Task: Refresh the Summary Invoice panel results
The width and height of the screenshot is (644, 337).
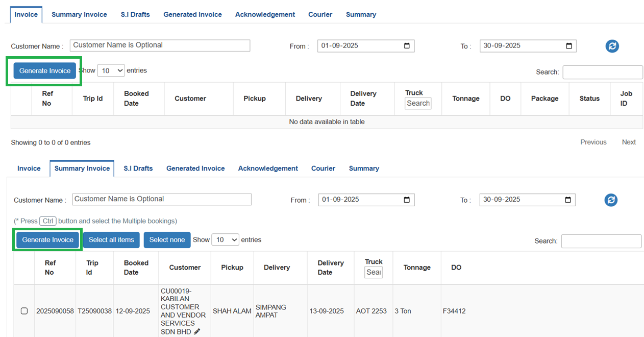Action: pyautogui.click(x=611, y=200)
